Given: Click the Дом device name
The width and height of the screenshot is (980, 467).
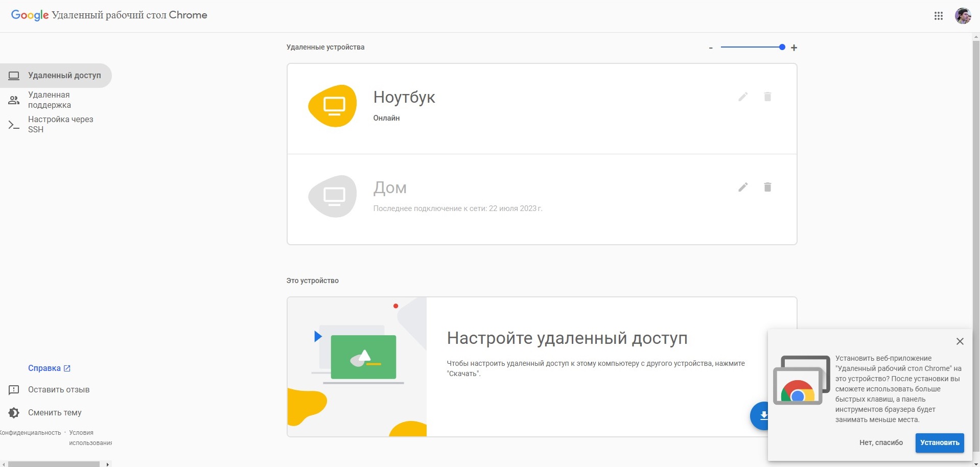Looking at the screenshot, I should 390,188.
